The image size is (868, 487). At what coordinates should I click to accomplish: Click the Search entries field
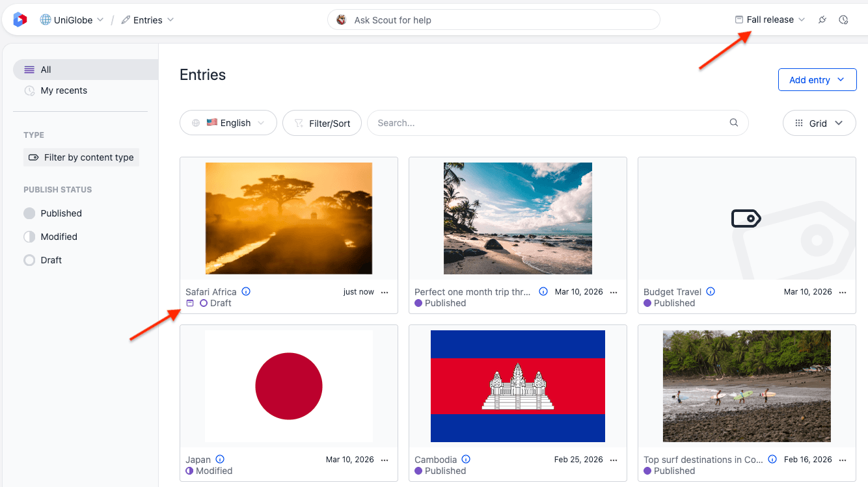(x=558, y=123)
